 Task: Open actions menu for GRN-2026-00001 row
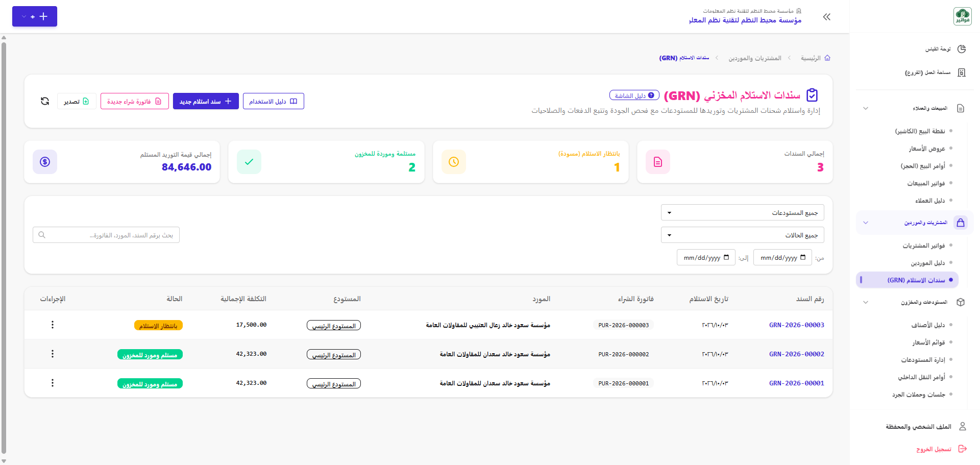tap(53, 383)
